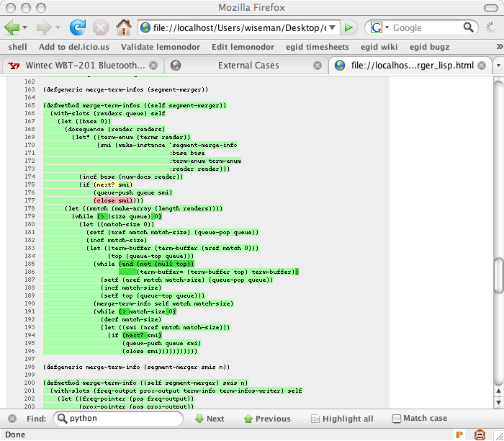The width and height of the screenshot is (504, 441).
Task: Open the shell bookmark
Action: coord(17,47)
